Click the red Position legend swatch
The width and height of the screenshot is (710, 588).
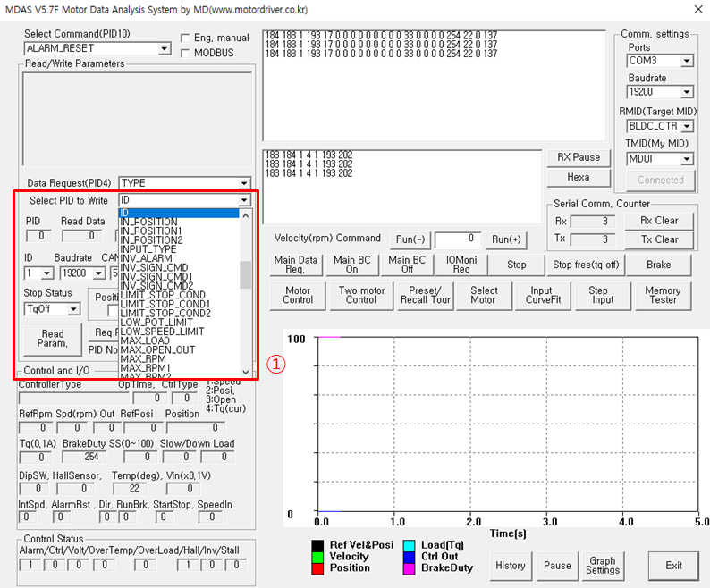[317, 569]
